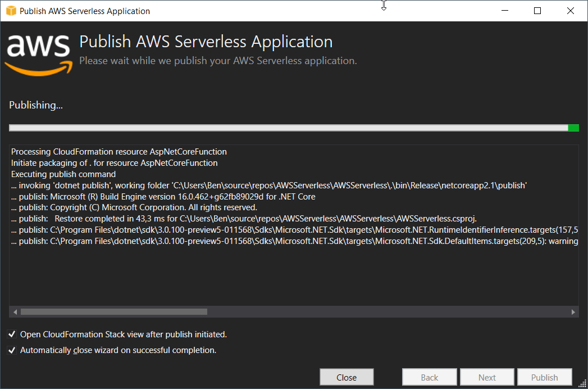588x389 pixels.
Task: Click the Next button
Action: click(487, 377)
